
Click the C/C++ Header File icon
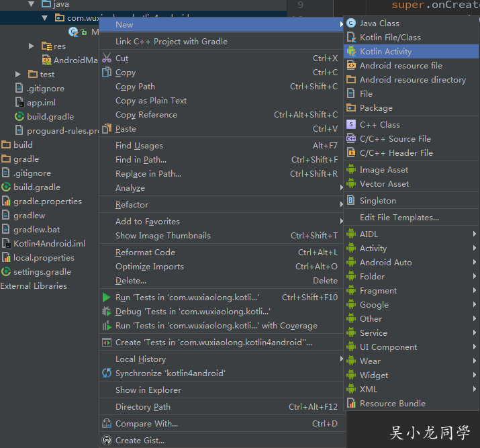(x=351, y=152)
